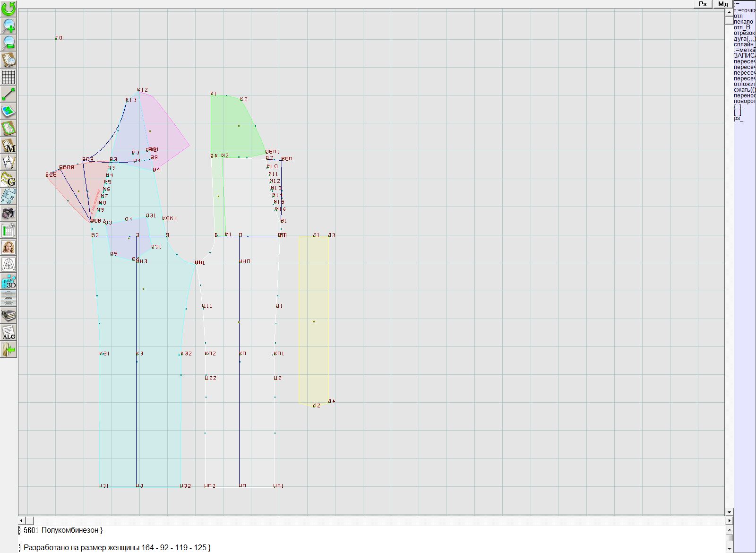Open the ALG algorithm document icon
The image size is (756, 553).
pyautogui.click(x=9, y=332)
